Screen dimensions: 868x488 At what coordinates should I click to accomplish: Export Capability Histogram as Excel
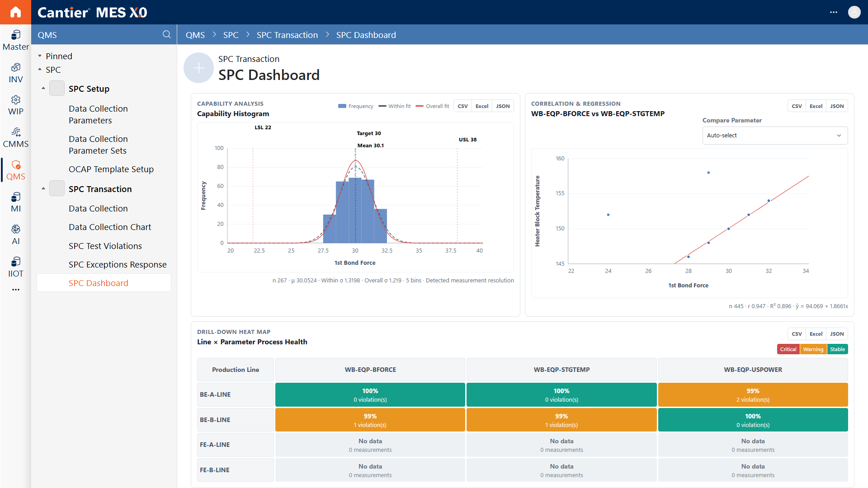(x=482, y=106)
